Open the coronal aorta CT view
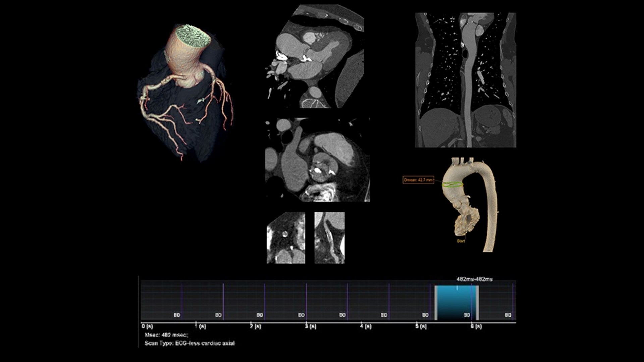The height and width of the screenshot is (362, 644). pos(465,80)
